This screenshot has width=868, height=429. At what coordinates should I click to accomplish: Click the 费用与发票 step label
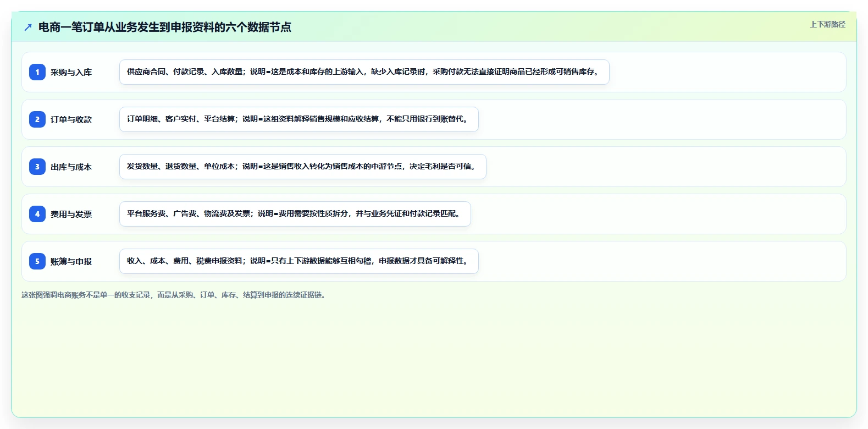[71, 214]
